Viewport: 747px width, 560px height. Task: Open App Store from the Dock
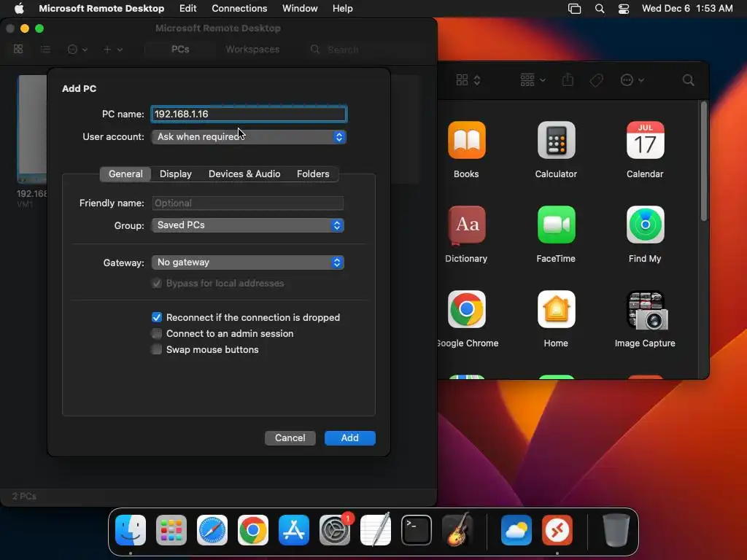294,530
